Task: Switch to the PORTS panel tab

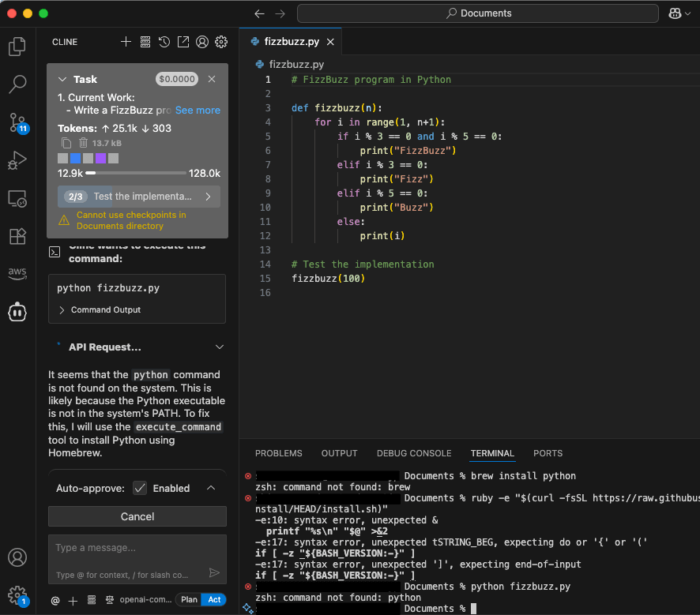Action: click(x=548, y=453)
